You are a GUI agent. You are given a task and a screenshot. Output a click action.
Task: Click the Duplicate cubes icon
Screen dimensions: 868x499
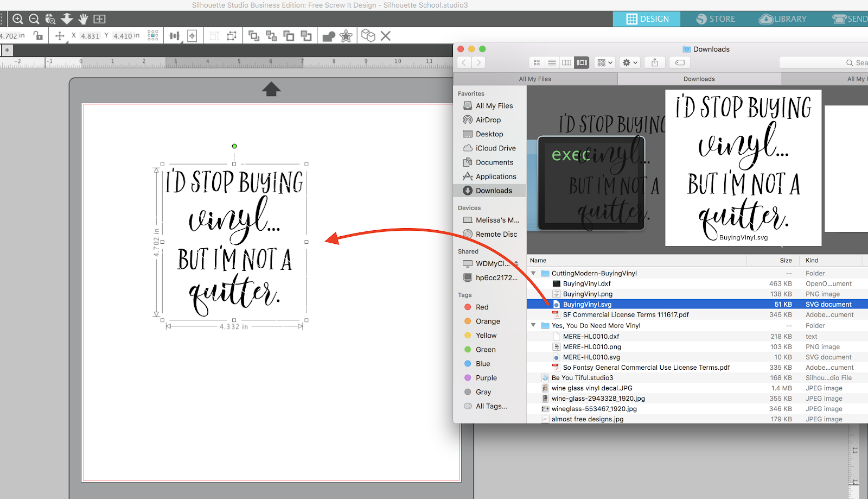tap(368, 35)
